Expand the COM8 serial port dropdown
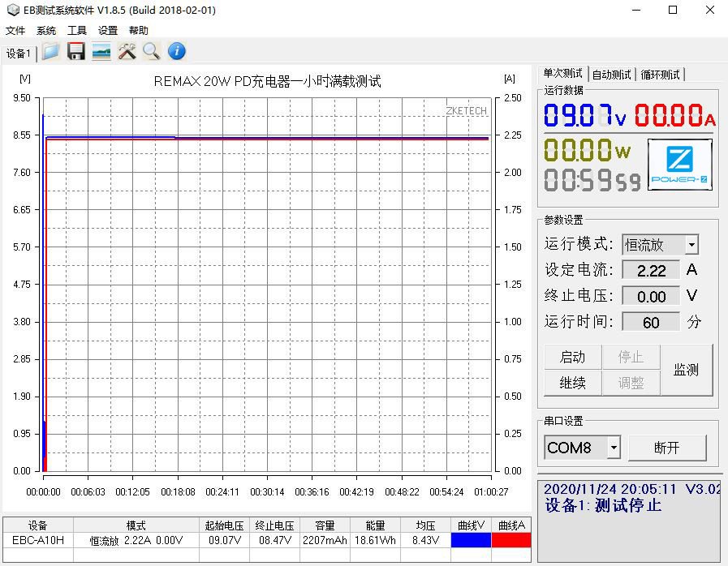 click(x=614, y=448)
